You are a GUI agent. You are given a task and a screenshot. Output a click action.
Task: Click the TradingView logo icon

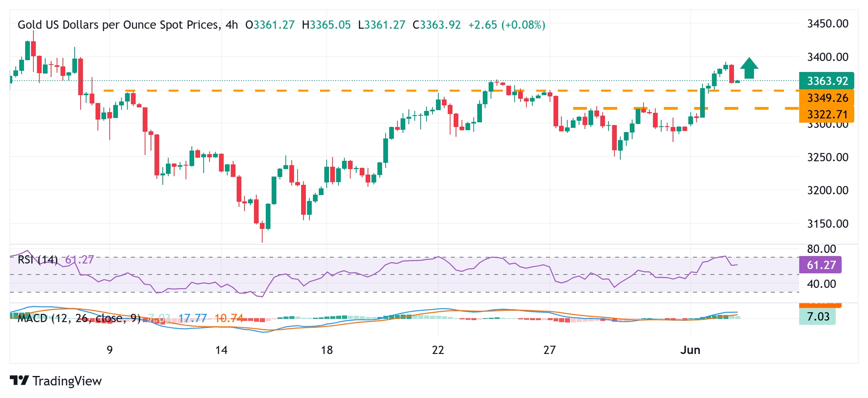pyautogui.click(x=19, y=380)
